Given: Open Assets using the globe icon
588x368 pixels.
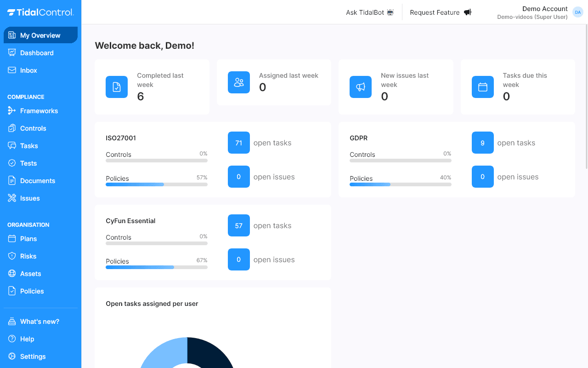Looking at the screenshot, I should [11, 274].
